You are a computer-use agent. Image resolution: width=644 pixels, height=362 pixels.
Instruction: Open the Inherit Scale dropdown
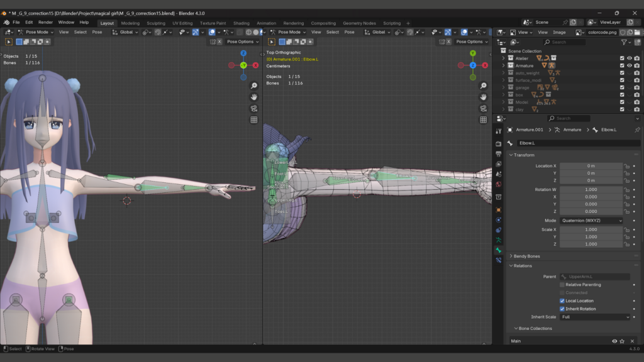click(595, 317)
